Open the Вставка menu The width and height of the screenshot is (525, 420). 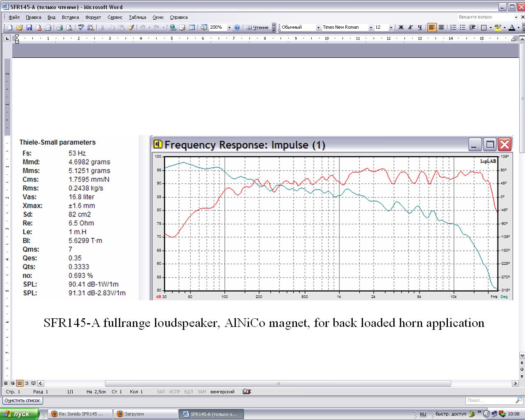(x=70, y=17)
